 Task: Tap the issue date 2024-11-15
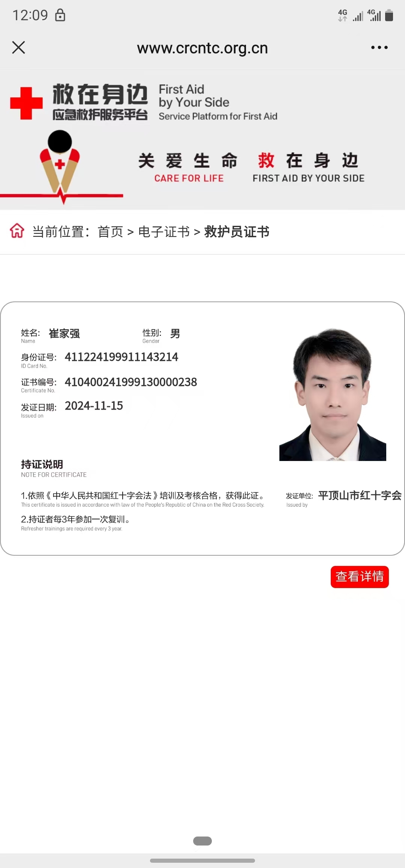pyautogui.click(x=94, y=406)
